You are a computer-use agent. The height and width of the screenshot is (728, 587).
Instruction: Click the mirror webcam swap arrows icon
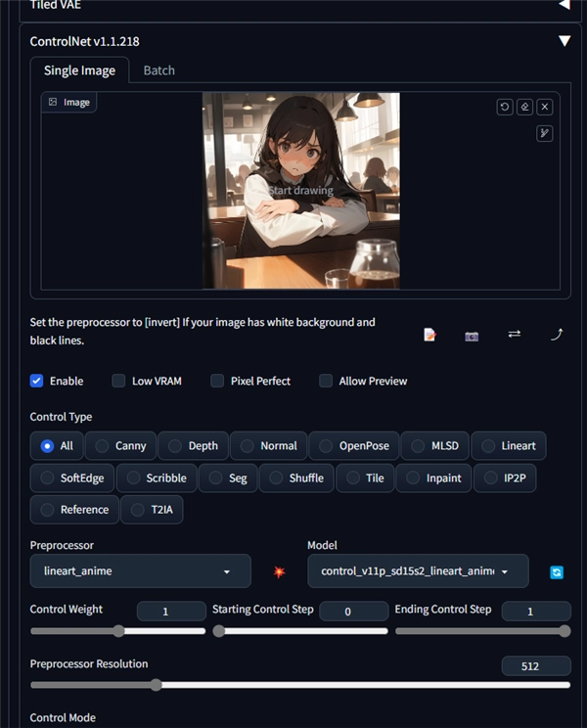coord(515,334)
